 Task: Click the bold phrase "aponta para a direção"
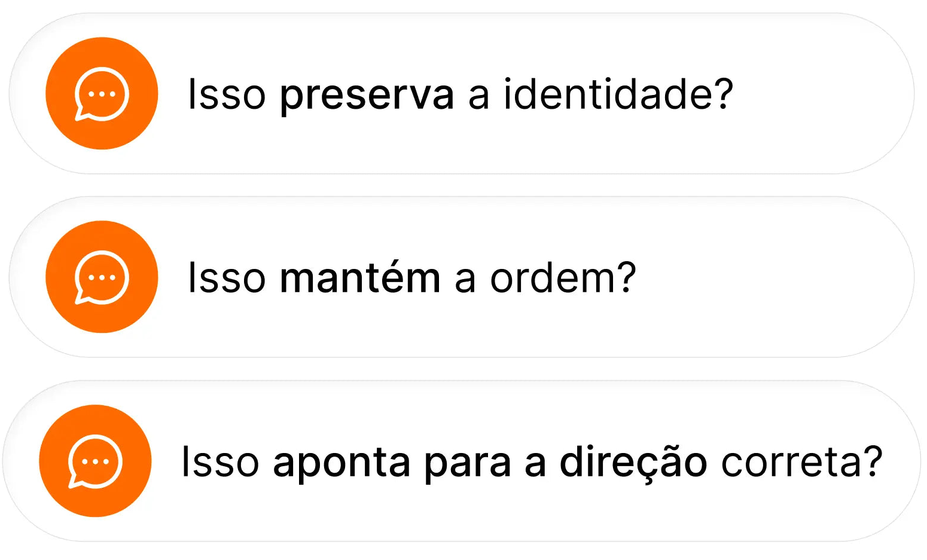(x=490, y=462)
